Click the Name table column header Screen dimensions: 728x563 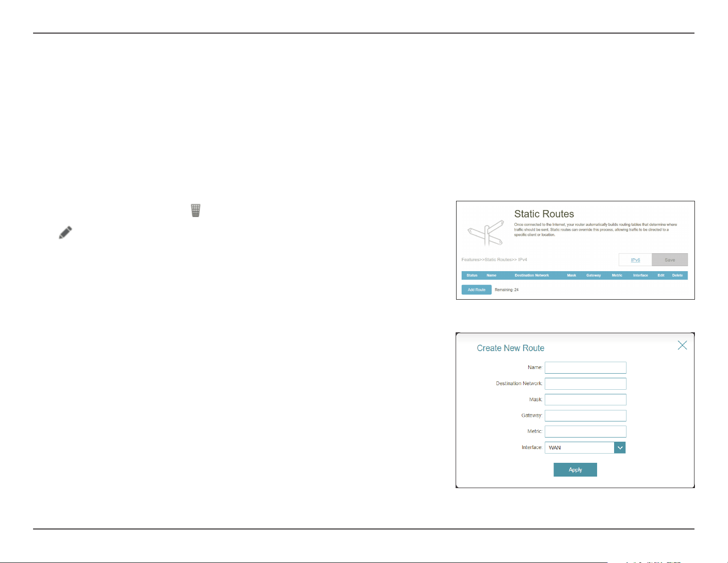[491, 275]
